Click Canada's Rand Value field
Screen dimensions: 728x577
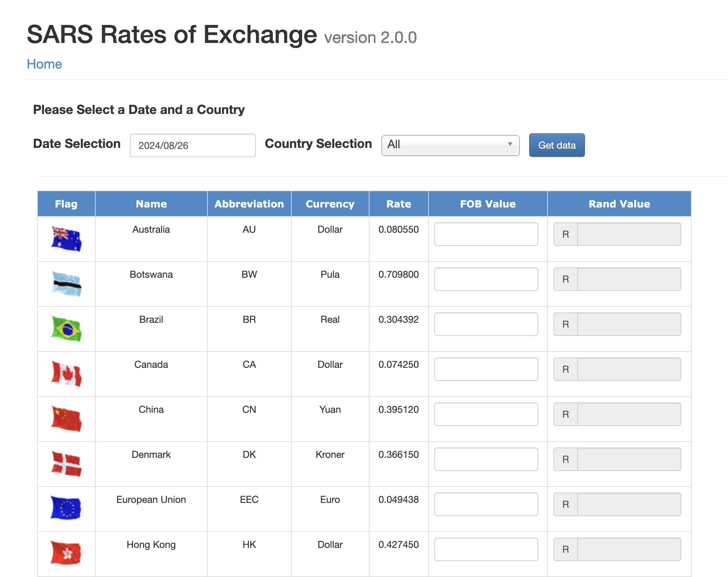click(629, 369)
